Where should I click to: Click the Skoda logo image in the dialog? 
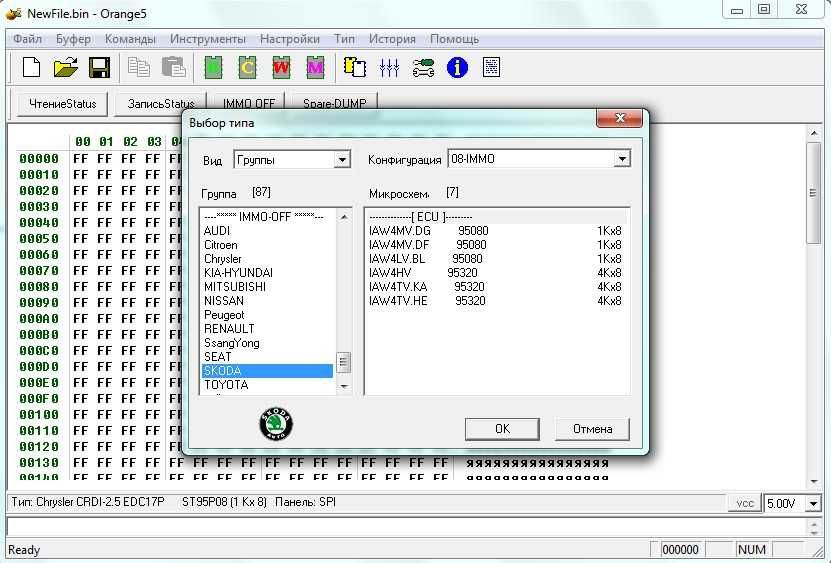pos(276,424)
